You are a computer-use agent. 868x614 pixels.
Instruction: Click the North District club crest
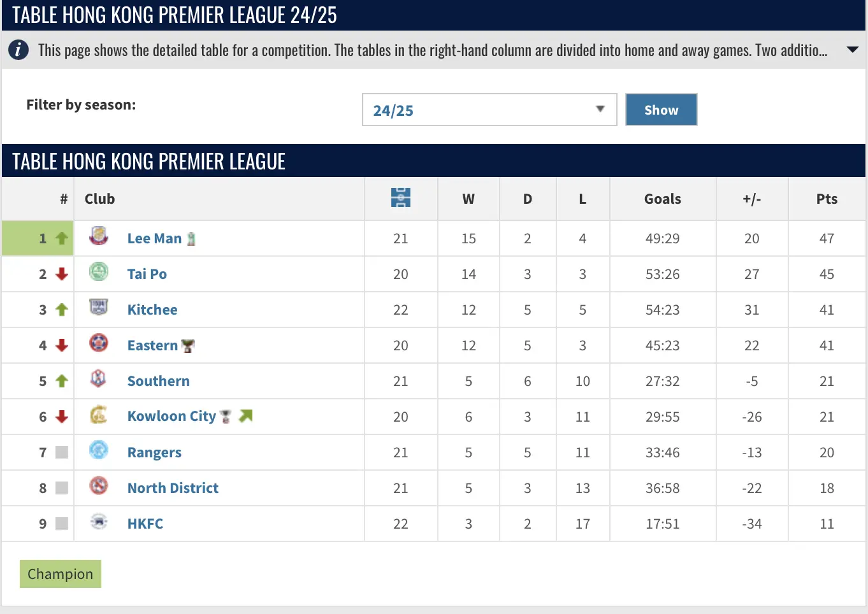tap(99, 486)
